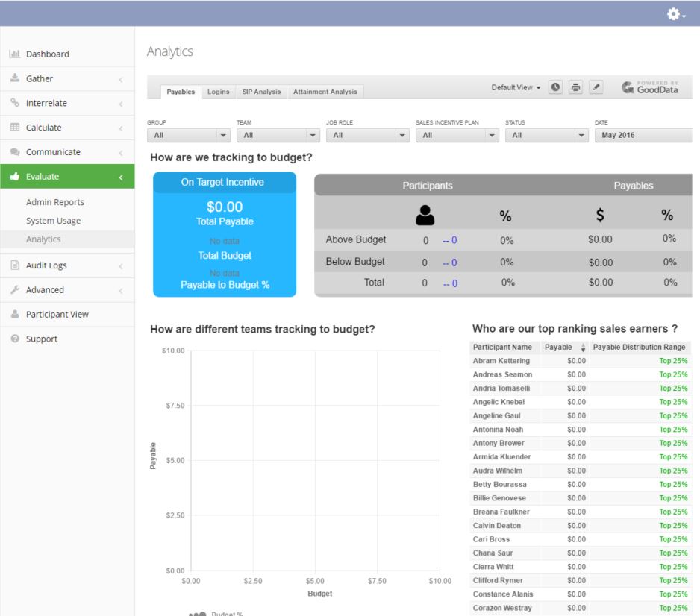Open the Job Role filter dropdown

[x=368, y=135]
